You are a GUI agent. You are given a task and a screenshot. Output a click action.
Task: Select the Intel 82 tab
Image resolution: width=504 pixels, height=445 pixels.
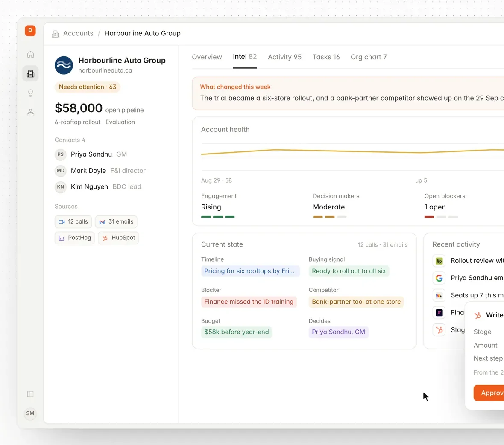245,56
